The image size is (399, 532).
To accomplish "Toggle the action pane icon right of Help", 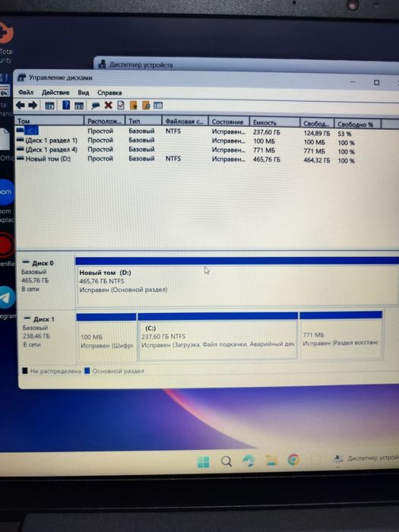I will click(79, 106).
